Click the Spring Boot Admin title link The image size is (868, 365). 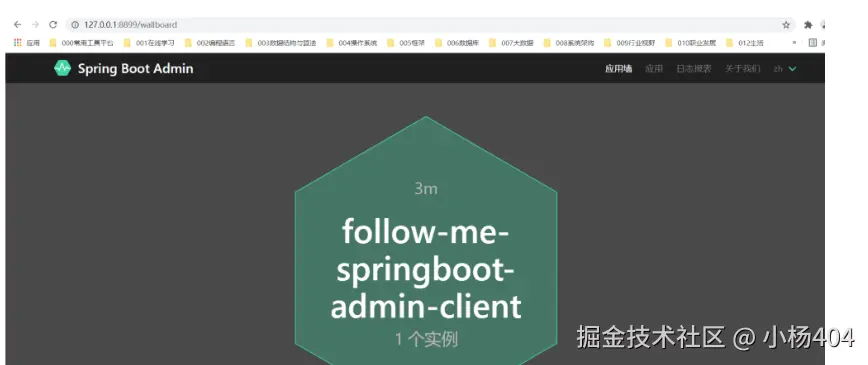tap(135, 69)
